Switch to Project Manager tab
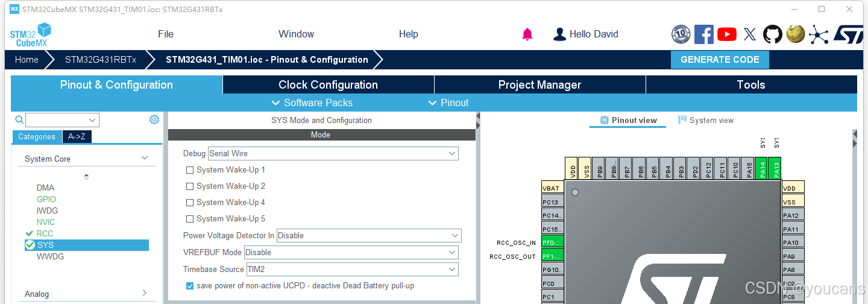This screenshot has width=868, height=304. point(539,84)
